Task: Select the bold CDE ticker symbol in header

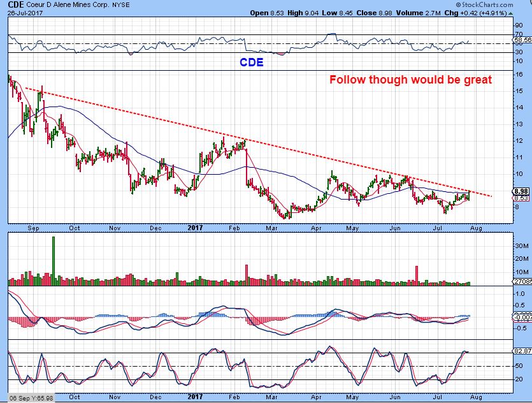Action: pyautogui.click(x=16, y=4)
